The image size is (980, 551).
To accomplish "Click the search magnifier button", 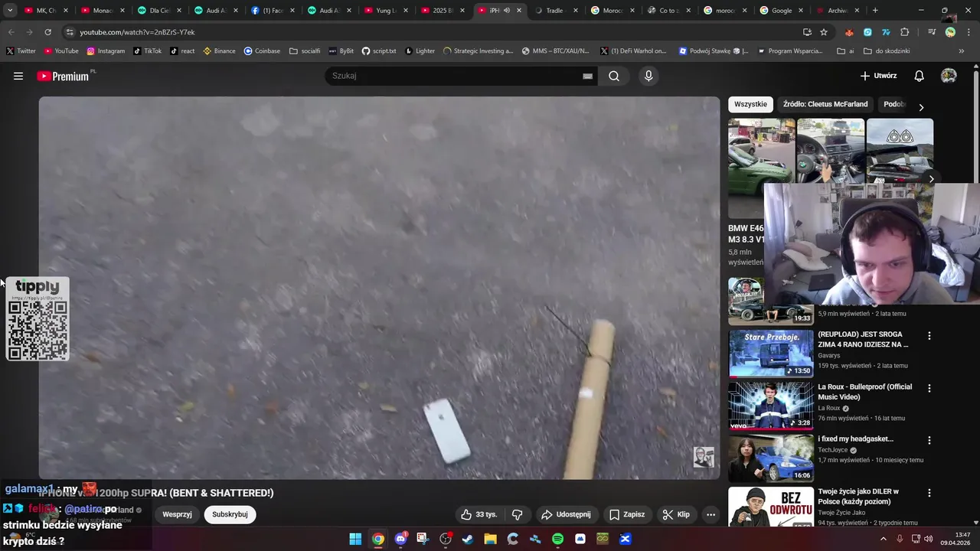I will pos(614,76).
